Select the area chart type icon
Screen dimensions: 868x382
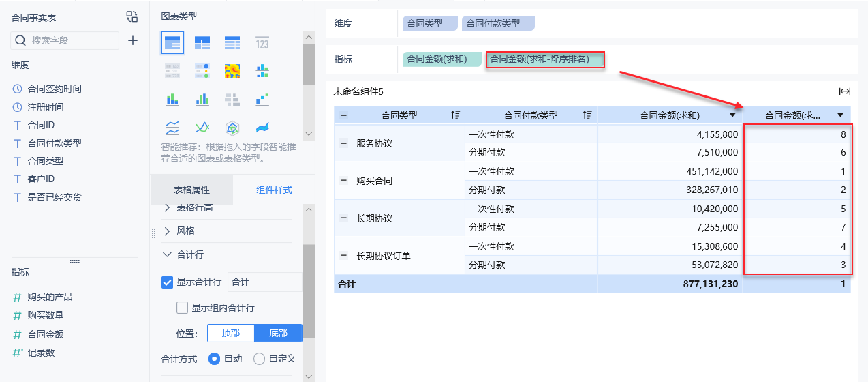tap(262, 128)
